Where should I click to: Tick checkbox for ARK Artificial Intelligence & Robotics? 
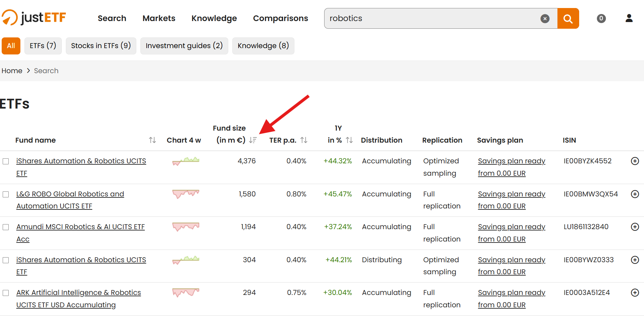tap(6, 293)
